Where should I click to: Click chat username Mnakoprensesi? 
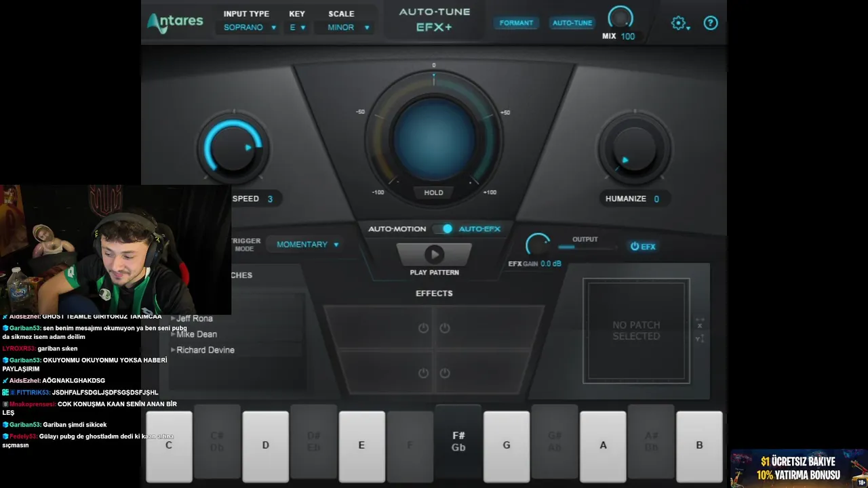[x=32, y=404]
